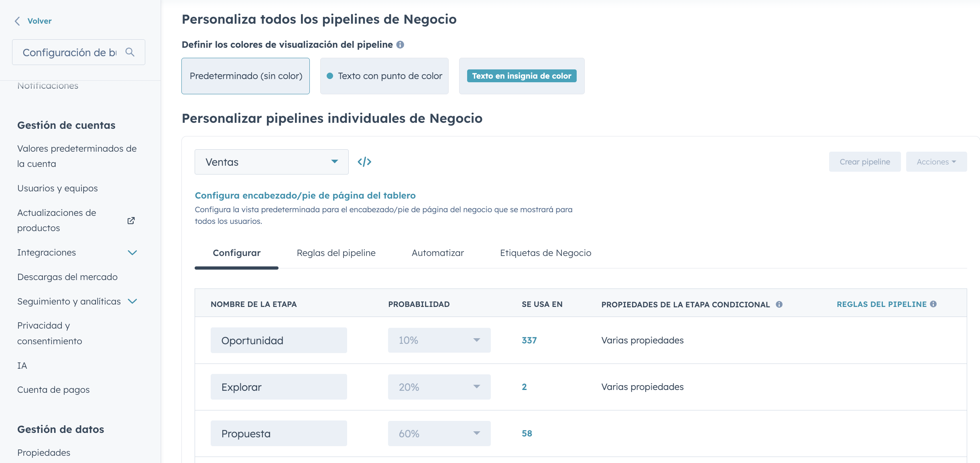Click the Texto en insignia de color badge swatch

pyautogui.click(x=522, y=75)
